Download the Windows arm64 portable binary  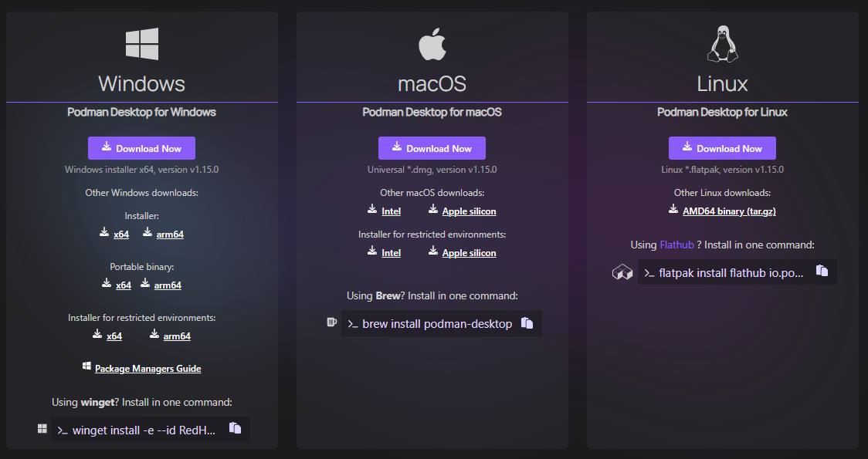click(x=168, y=285)
